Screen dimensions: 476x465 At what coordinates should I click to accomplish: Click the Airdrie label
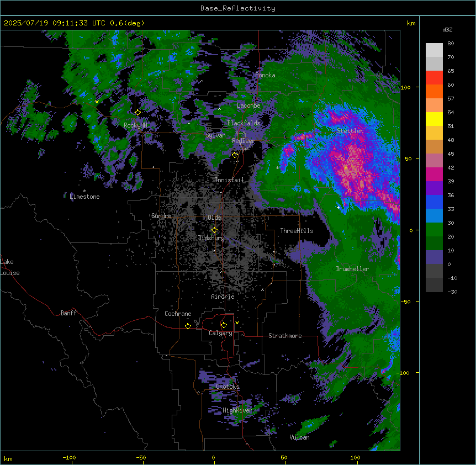click(x=223, y=297)
